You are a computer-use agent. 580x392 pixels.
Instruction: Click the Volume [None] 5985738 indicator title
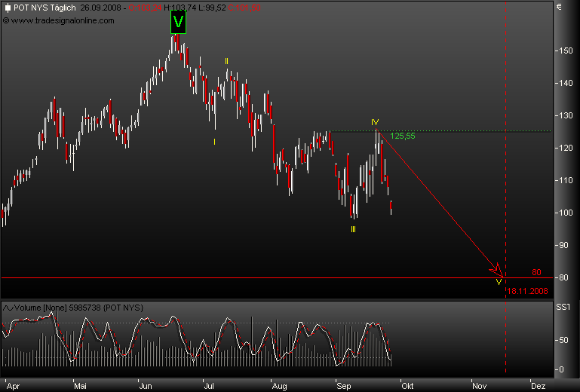point(78,308)
